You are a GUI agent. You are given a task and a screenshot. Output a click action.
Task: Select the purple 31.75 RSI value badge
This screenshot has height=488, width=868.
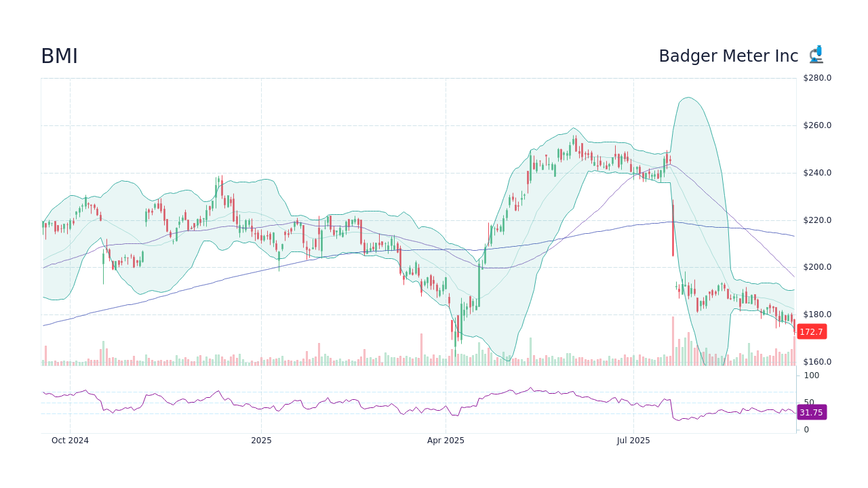(x=810, y=412)
